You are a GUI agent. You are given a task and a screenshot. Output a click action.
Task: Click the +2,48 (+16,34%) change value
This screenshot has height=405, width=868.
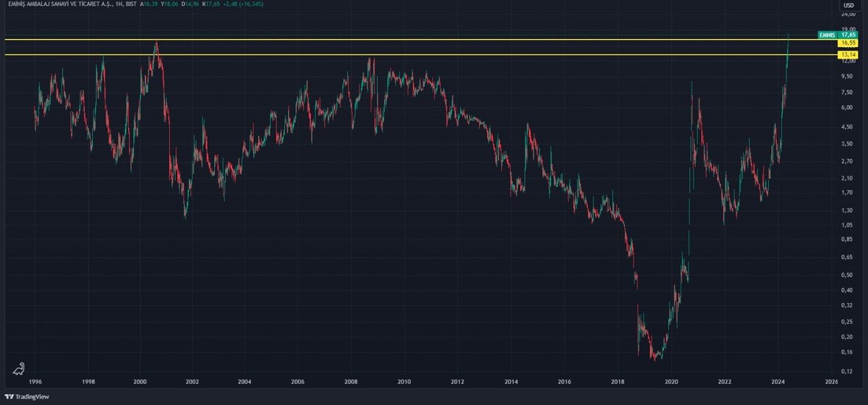tap(243, 4)
